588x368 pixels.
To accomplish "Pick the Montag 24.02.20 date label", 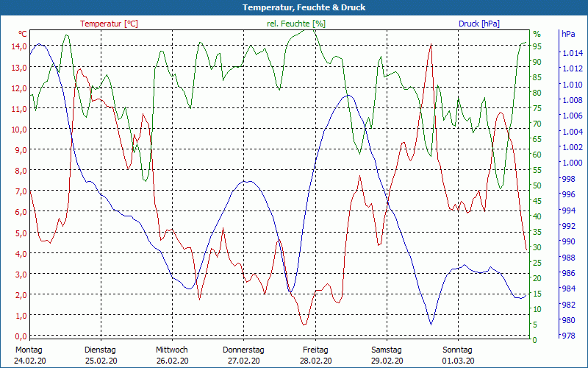I will [29, 355].
